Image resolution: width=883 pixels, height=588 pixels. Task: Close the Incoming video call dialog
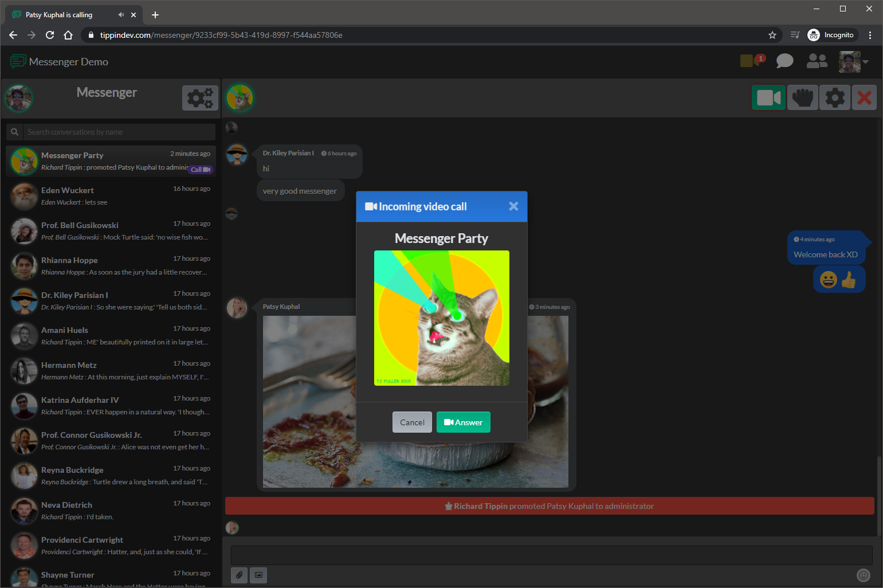pyautogui.click(x=513, y=206)
